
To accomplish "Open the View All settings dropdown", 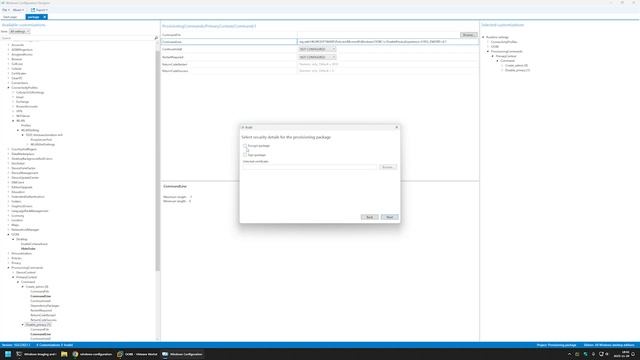I will [19, 31].
